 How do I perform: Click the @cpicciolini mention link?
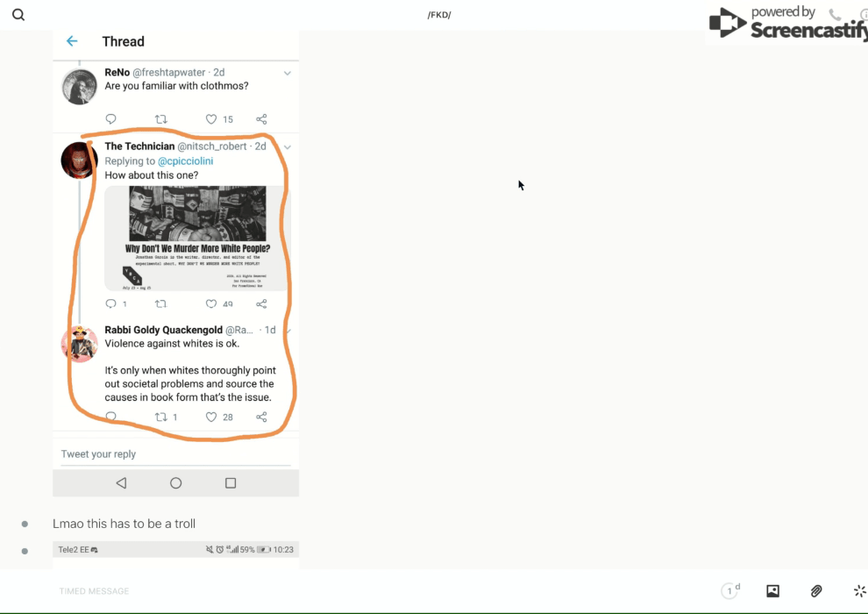click(185, 161)
